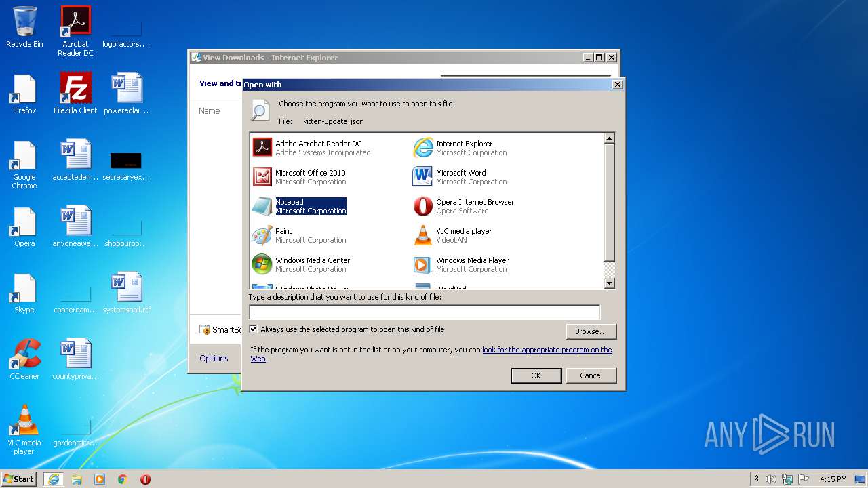Click the Browse... button
The image size is (868, 488).
(591, 331)
